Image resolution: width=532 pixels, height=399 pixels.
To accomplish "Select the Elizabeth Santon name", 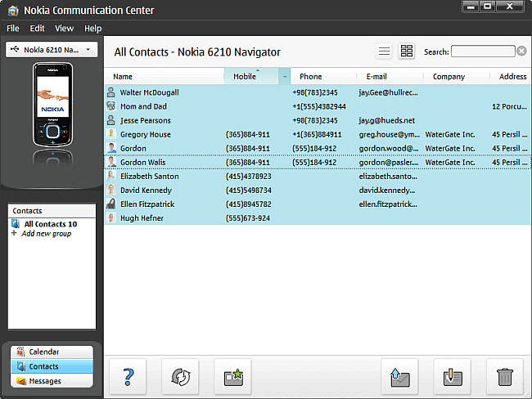I will point(149,177).
